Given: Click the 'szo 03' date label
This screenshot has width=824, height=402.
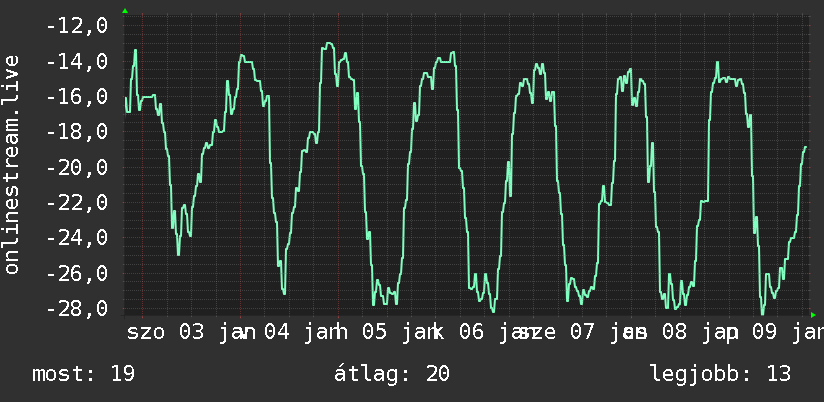Looking at the screenshot, I should click(165, 333).
